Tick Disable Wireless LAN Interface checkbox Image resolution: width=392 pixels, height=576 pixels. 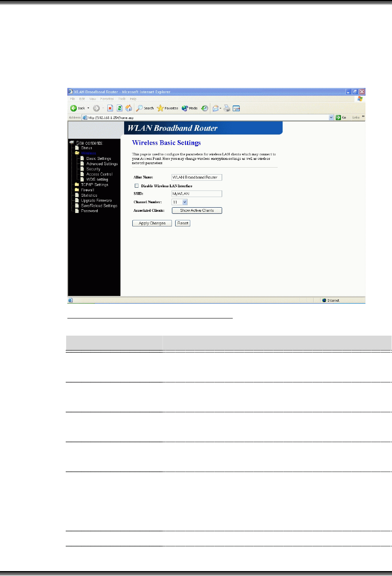137,186
